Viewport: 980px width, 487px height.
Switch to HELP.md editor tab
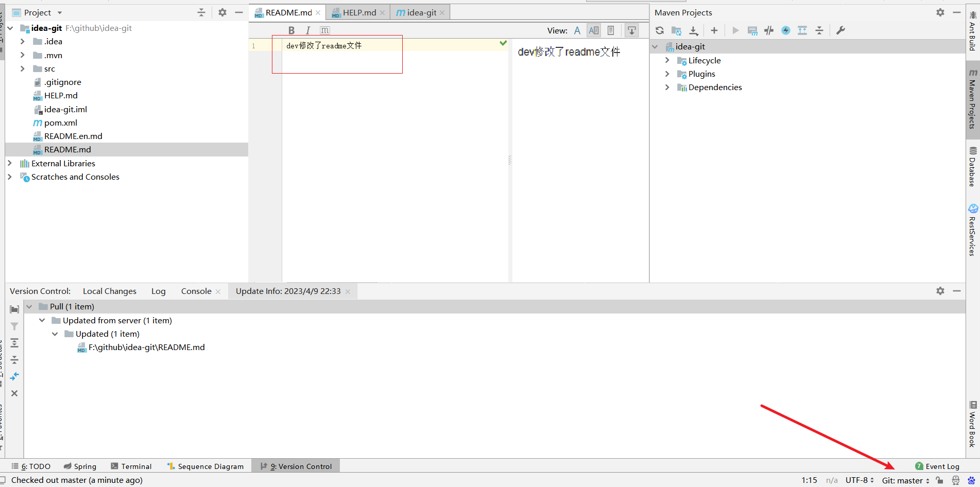click(359, 12)
